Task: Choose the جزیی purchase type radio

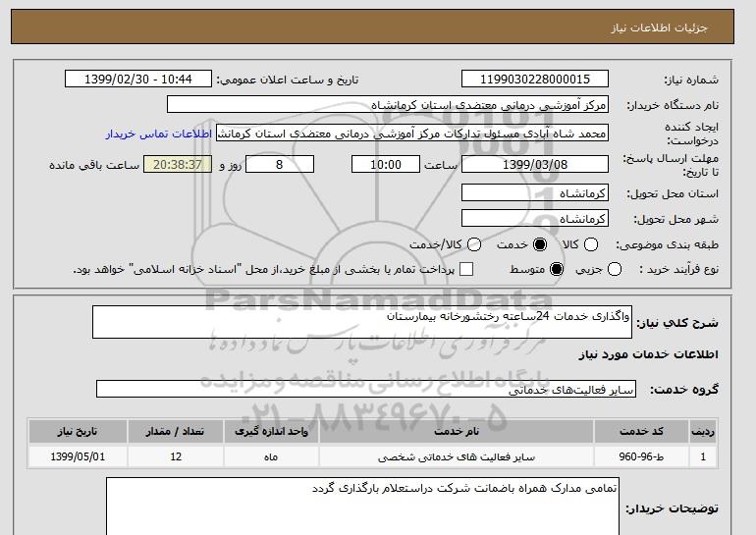Action: [x=615, y=269]
